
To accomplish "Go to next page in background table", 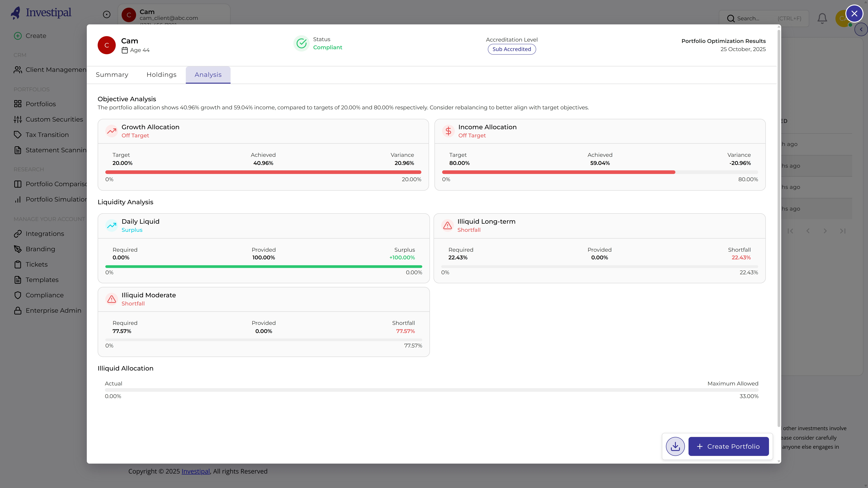I will point(825,231).
